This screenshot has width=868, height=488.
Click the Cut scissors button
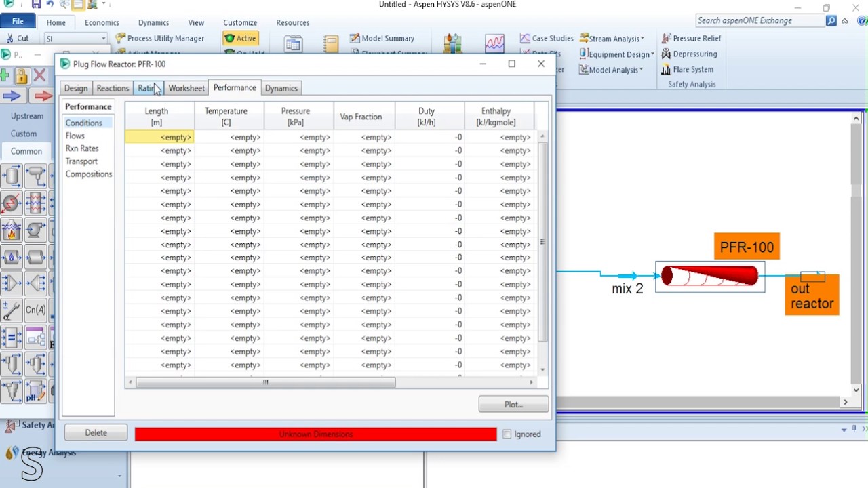[x=18, y=39]
